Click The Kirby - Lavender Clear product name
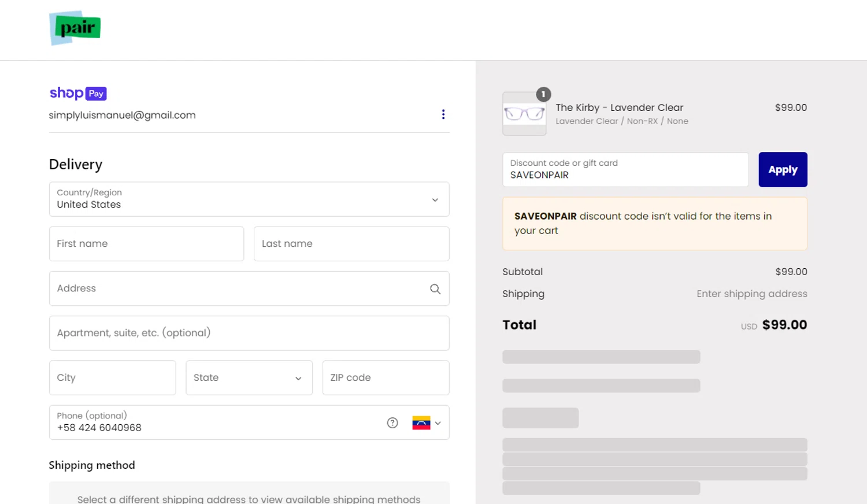867x504 pixels. 619,108
